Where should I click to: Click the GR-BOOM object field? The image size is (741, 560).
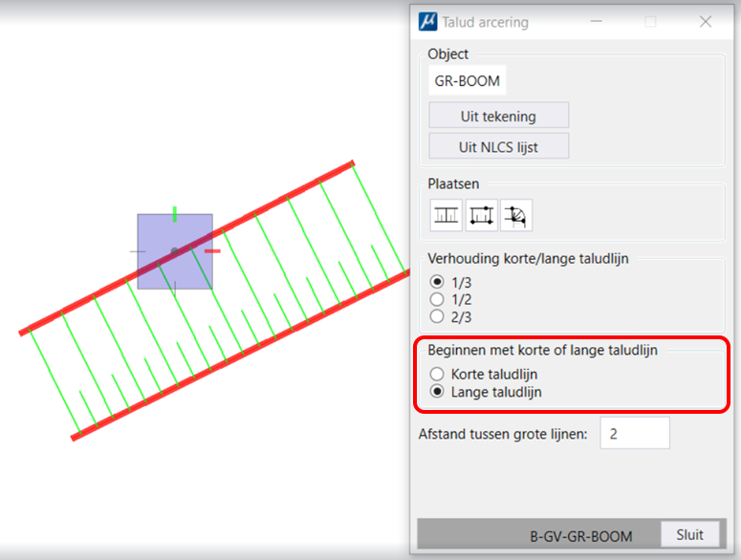click(467, 80)
